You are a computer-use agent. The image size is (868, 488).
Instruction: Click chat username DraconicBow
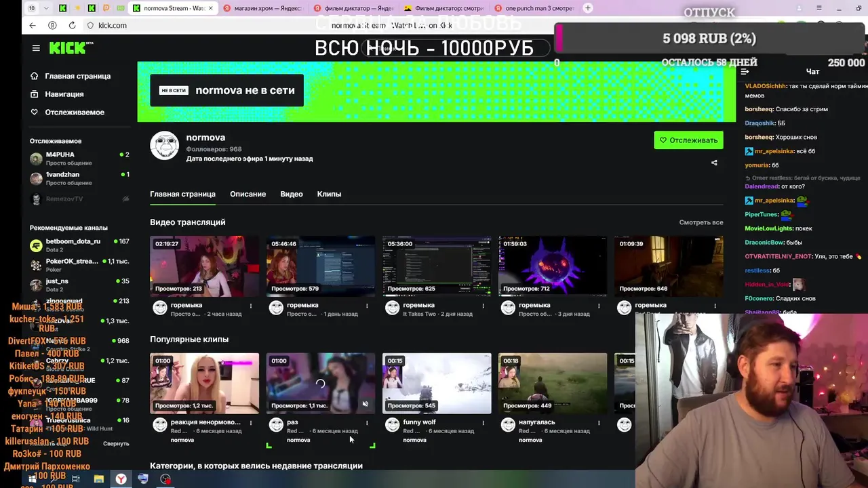765,242
